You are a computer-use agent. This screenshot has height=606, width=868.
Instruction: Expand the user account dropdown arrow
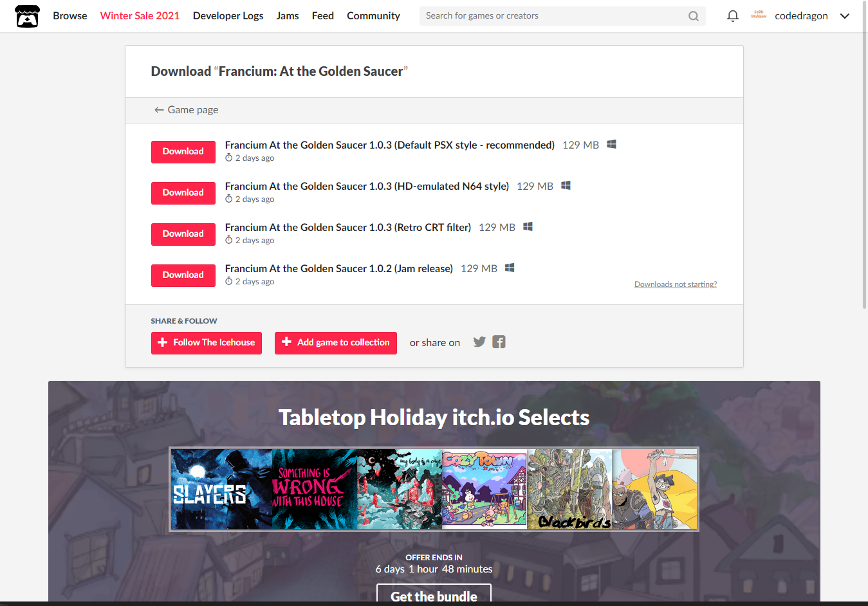point(845,16)
